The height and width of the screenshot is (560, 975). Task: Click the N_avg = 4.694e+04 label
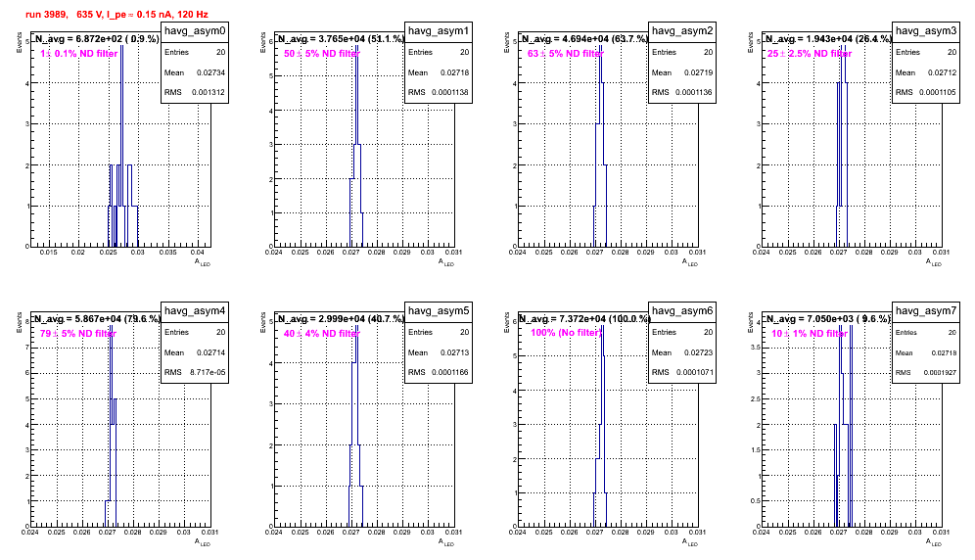[584, 38]
